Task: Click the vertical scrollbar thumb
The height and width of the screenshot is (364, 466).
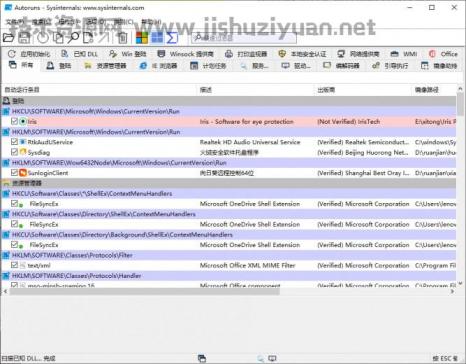Action: tap(460, 103)
